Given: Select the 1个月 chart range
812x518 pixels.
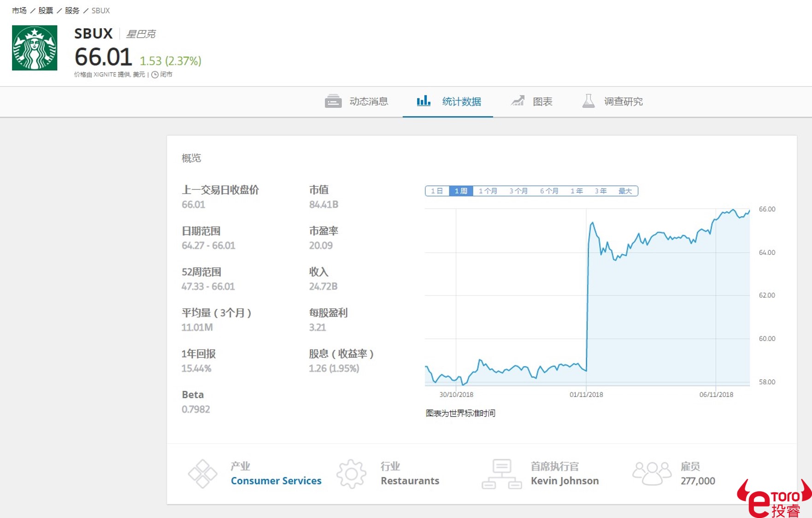Looking at the screenshot, I should [488, 191].
